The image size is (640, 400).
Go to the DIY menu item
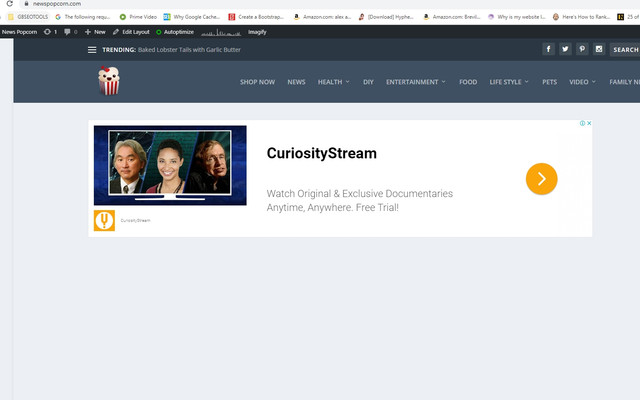point(368,82)
